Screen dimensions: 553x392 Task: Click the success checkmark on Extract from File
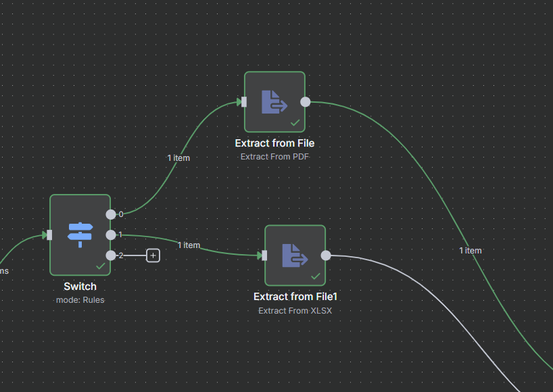pos(295,122)
